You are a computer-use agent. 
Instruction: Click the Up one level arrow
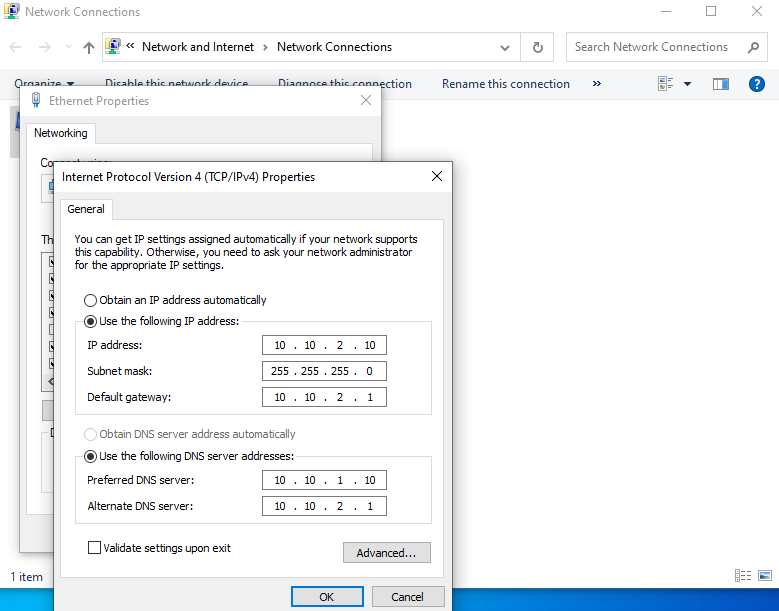click(89, 47)
